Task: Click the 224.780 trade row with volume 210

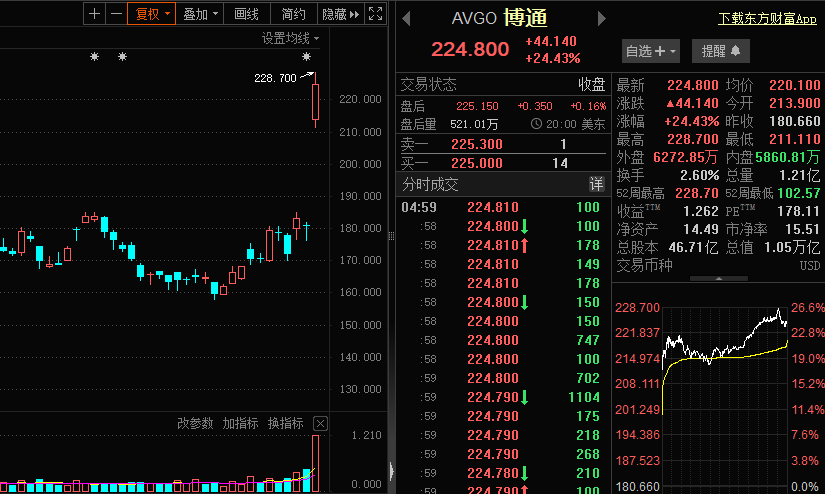Action: pyautogui.click(x=501, y=473)
